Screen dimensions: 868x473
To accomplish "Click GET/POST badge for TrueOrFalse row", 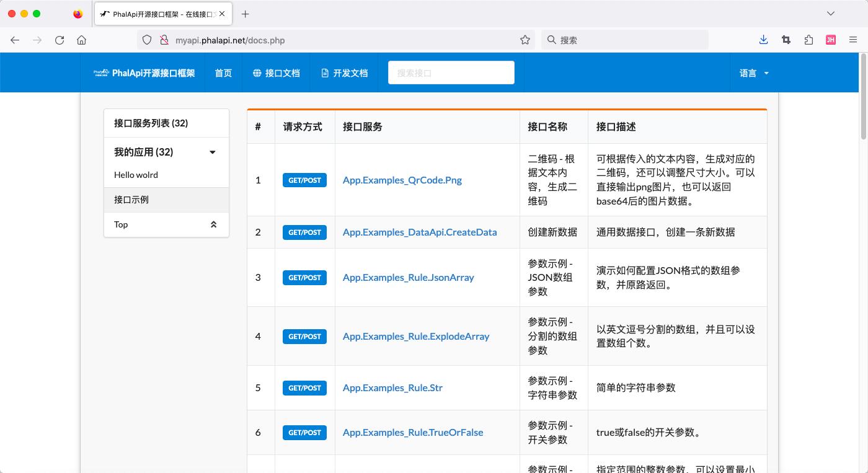I will [x=304, y=433].
